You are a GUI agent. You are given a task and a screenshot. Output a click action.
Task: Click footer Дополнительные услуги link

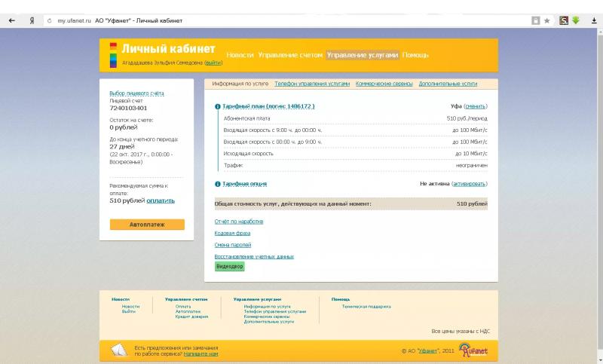click(269, 322)
